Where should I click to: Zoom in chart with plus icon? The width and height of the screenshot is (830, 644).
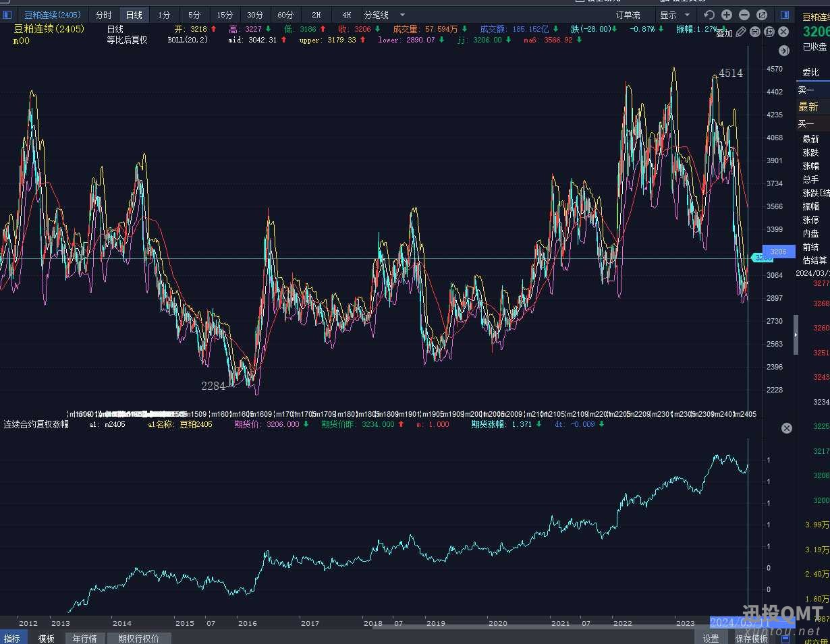tap(727, 15)
